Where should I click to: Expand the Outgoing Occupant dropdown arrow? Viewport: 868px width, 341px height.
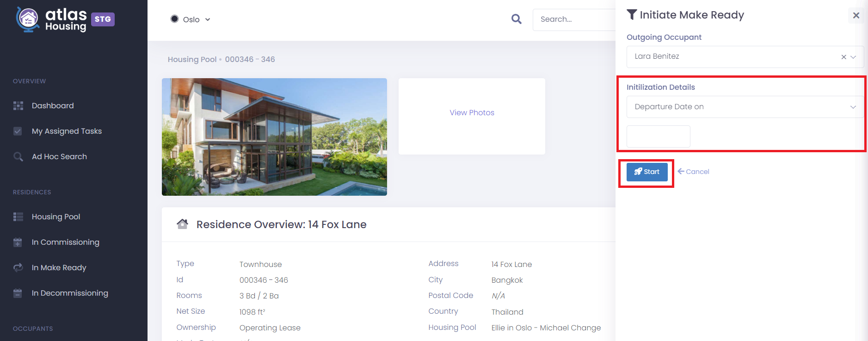[854, 57]
